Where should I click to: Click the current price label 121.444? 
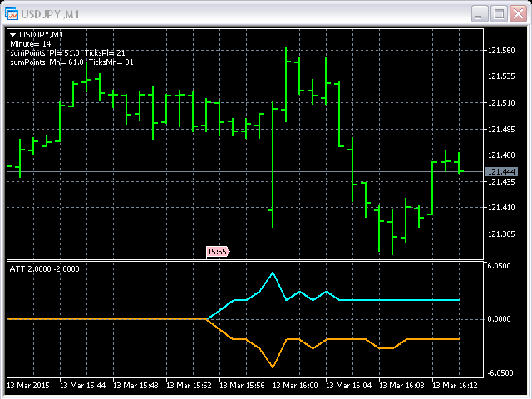501,172
